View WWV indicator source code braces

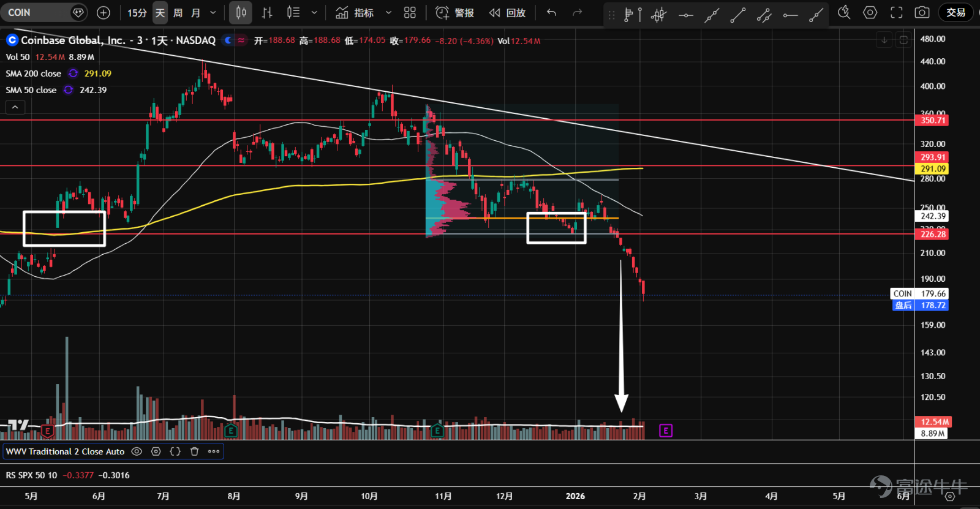[175, 451]
